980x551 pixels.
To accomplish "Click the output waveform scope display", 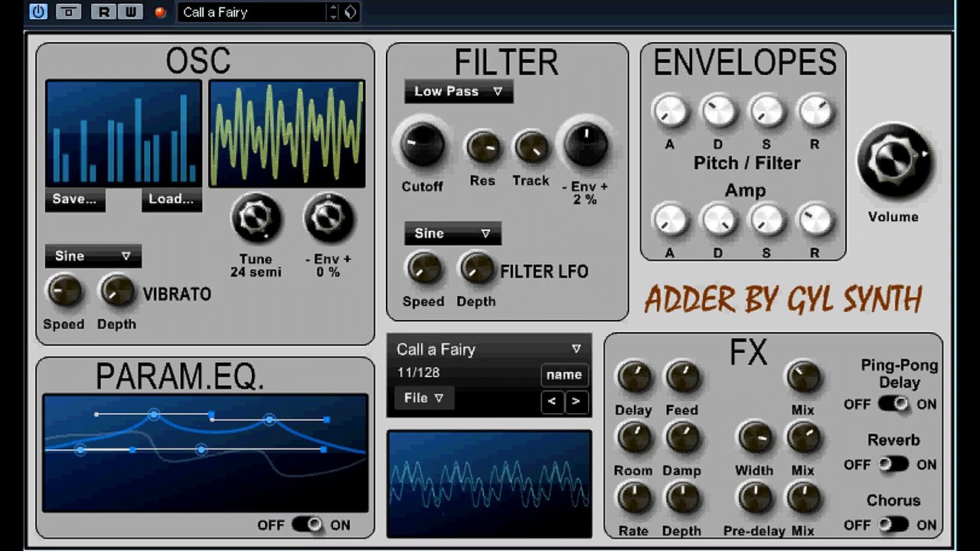I will [x=489, y=484].
